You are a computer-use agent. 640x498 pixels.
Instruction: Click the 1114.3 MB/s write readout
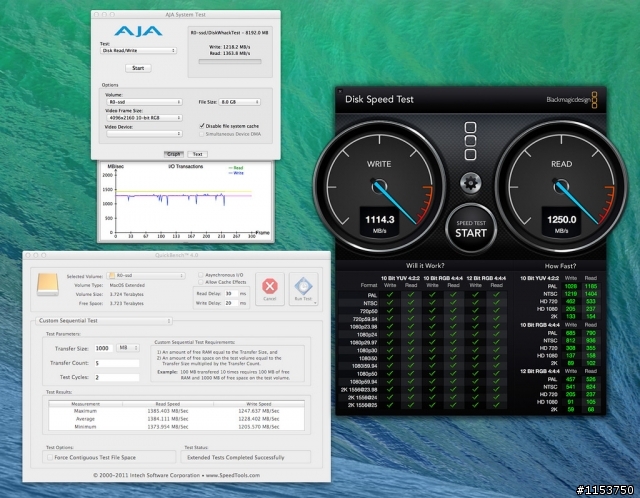coord(380,223)
